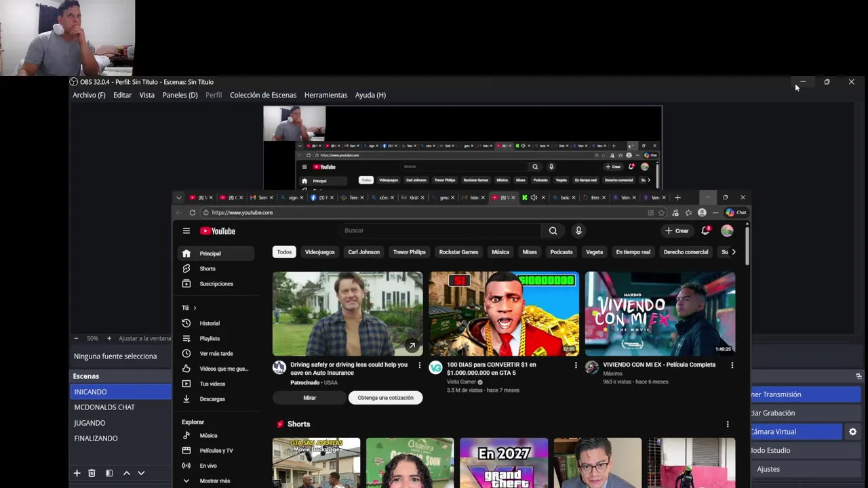Viewport: 868px width, 488px height.
Task: Select the Podcasts category chip
Action: click(x=561, y=252)
